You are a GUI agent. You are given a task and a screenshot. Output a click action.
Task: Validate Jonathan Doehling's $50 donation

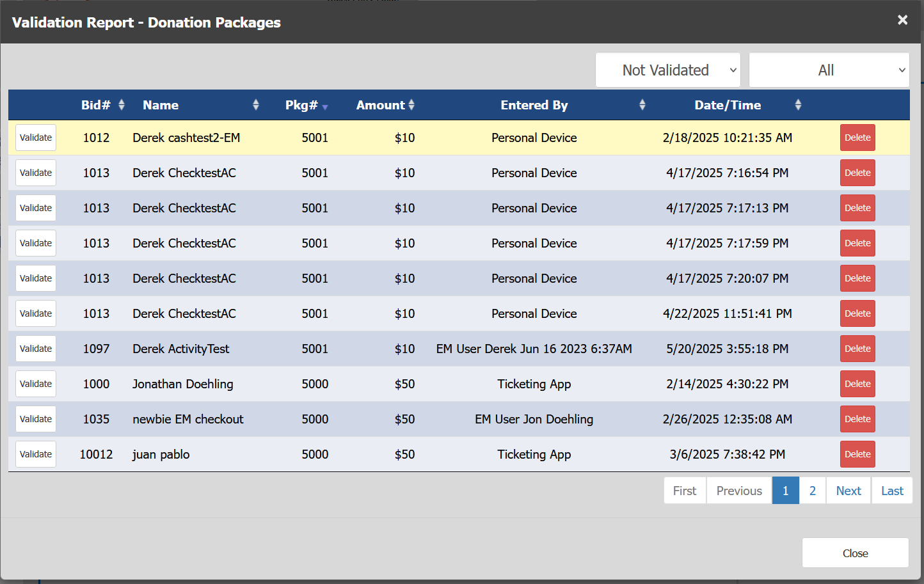(x=36, y=384)
